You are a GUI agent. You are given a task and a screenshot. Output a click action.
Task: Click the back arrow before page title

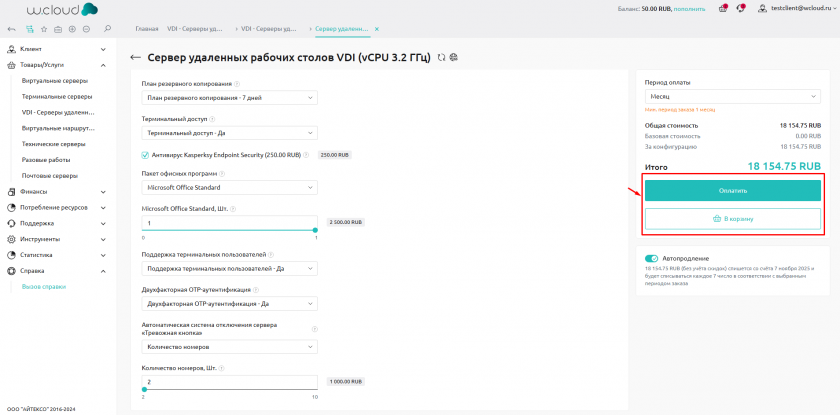click(135, 57)
